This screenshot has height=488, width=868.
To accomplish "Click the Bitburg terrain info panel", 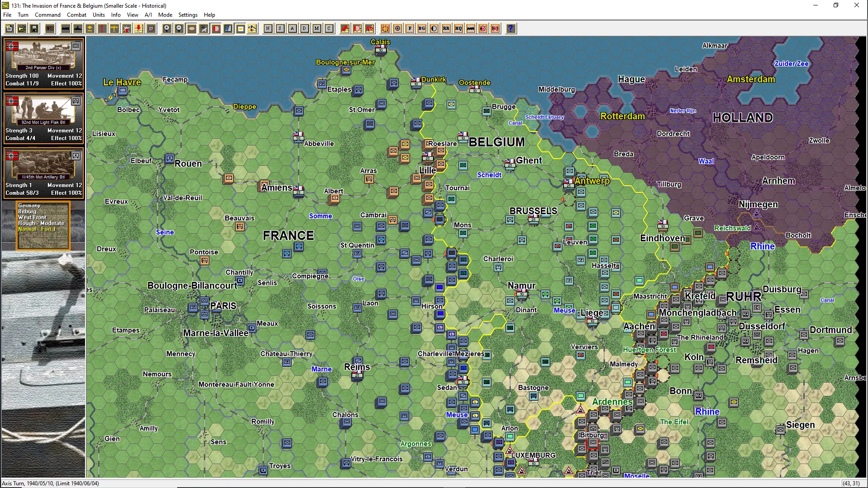I will click(x=43, y=225).
